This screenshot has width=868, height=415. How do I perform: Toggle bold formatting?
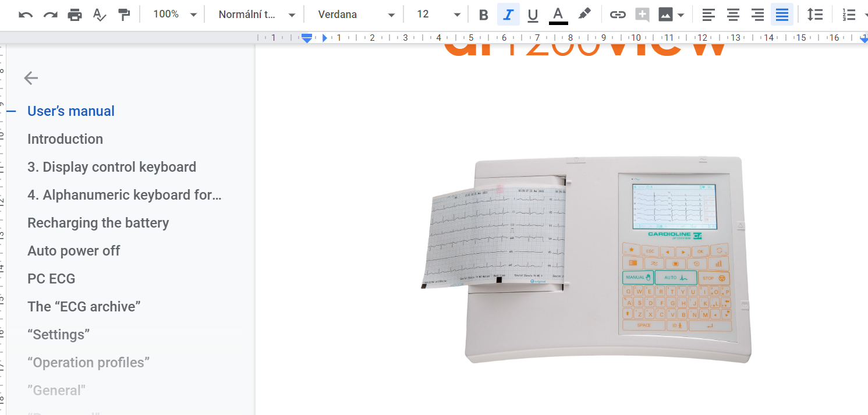click(x=483, y=15)
